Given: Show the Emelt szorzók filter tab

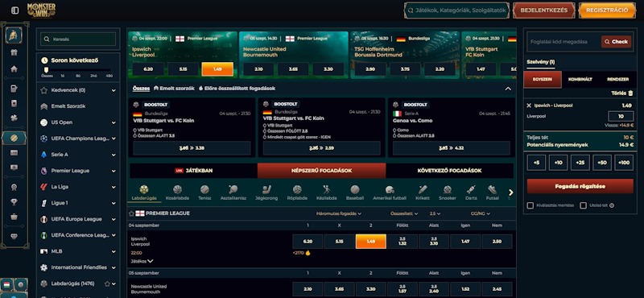Looking at the screenshot, I should [x=174, y=89].
